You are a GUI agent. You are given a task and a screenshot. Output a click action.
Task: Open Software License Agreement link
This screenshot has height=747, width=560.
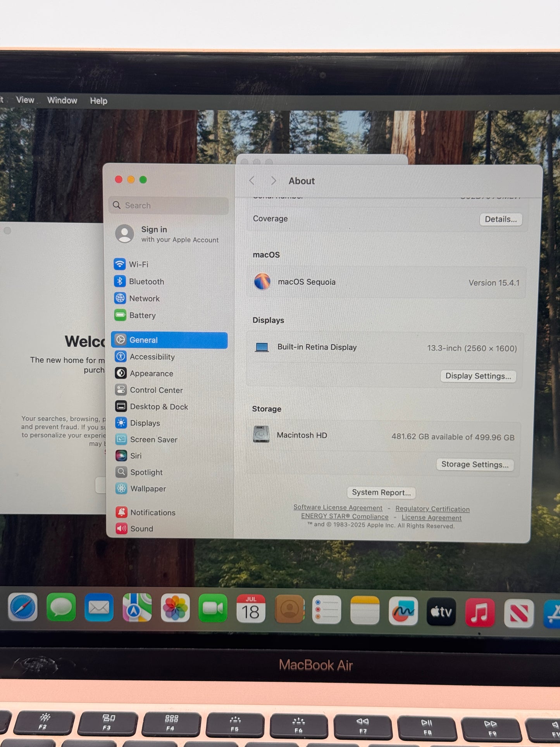(338, 507)
